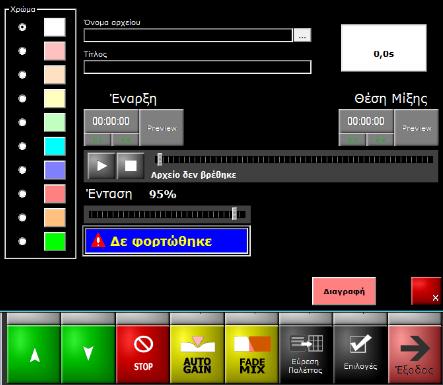Click the 95% volume value
The width and height of the screenshot is (443, 385).
coord(163,194)
